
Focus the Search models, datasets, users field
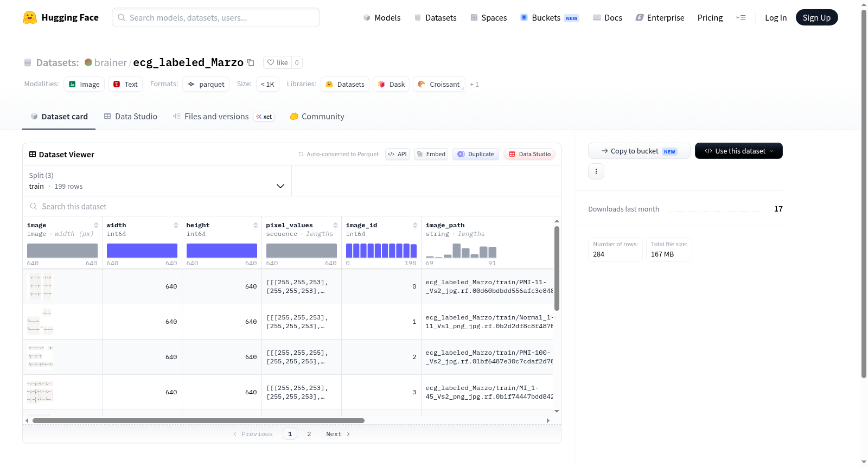tap(216, 17)
